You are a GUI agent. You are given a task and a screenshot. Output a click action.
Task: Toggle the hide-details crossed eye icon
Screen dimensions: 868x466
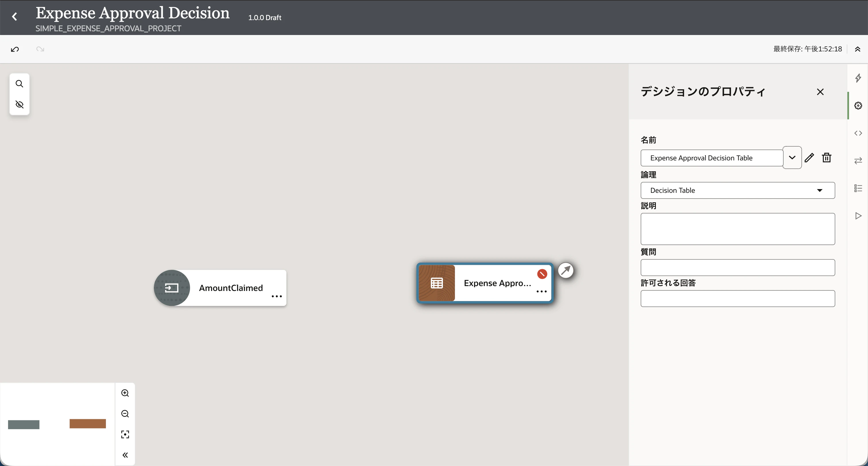[x=20, y=104]
